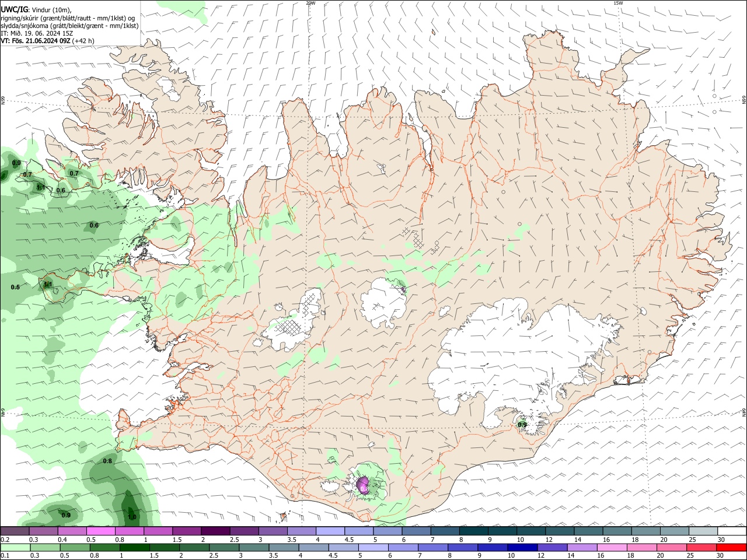747x560 pixels.
Task: Pick the white top-row swatch above 30
Action: pyautogui.click(x=732, y=531)
